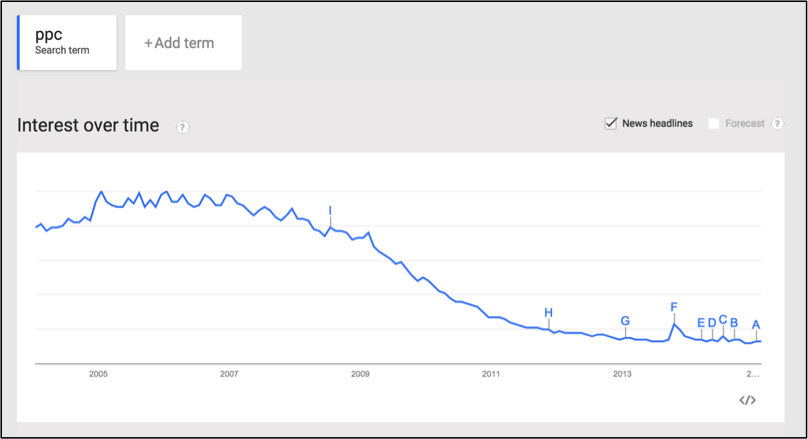Select news headline marker E
Image resolution: width=808 pixels, height=439 pixels.
point(701,323)
